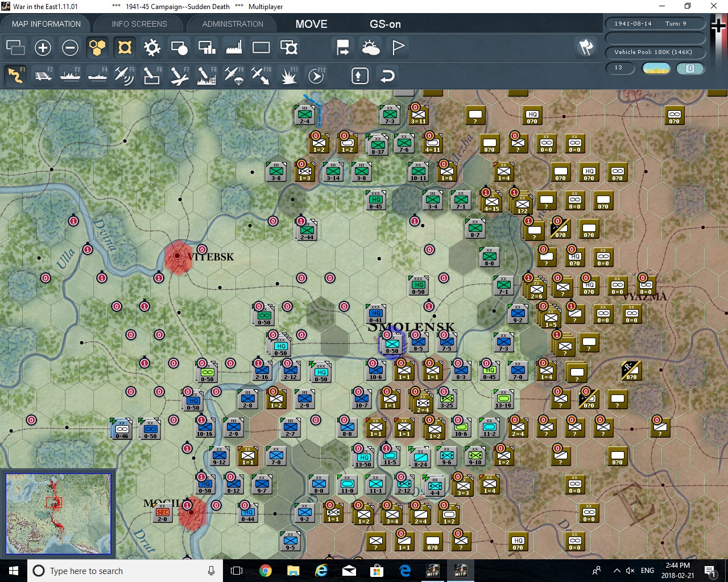Click the German cross flag side indicator
The image size is (728, 582).
pyautogui.click(x=719, y=26)
